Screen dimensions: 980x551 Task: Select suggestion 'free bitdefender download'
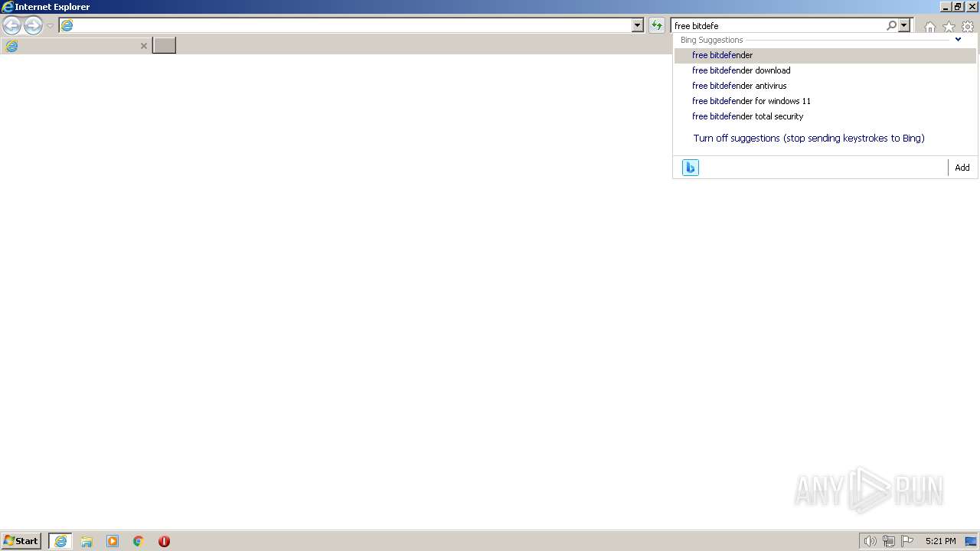(x=825, y=70)
